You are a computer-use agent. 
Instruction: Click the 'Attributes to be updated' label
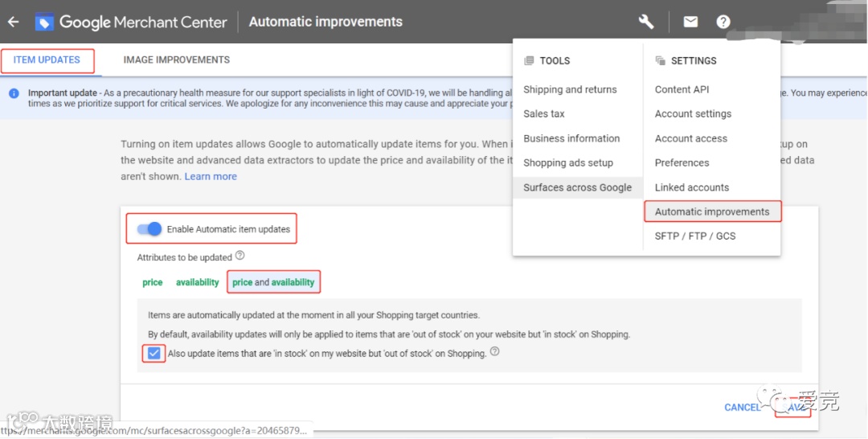coord(184,257)
